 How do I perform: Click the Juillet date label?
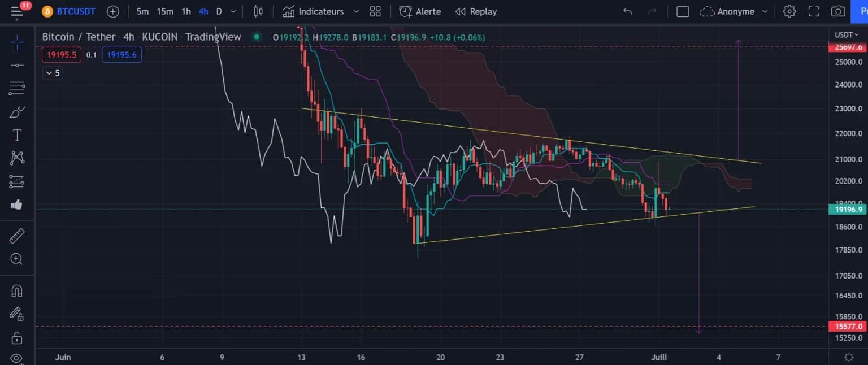(x=659, y=357)
